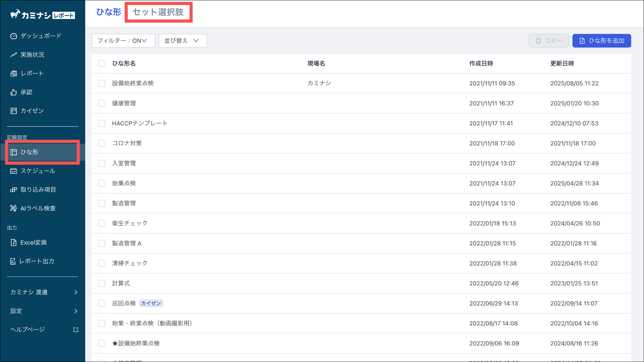Screen dimensions: 644x362
Task: Click the スケジュール calendar icon
Action: coord(13,171)
